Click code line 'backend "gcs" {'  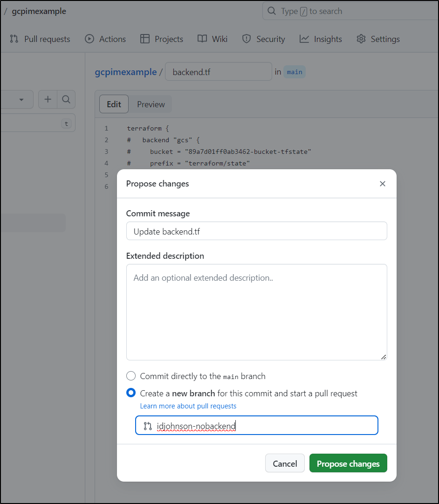click(x=163, y=140)
